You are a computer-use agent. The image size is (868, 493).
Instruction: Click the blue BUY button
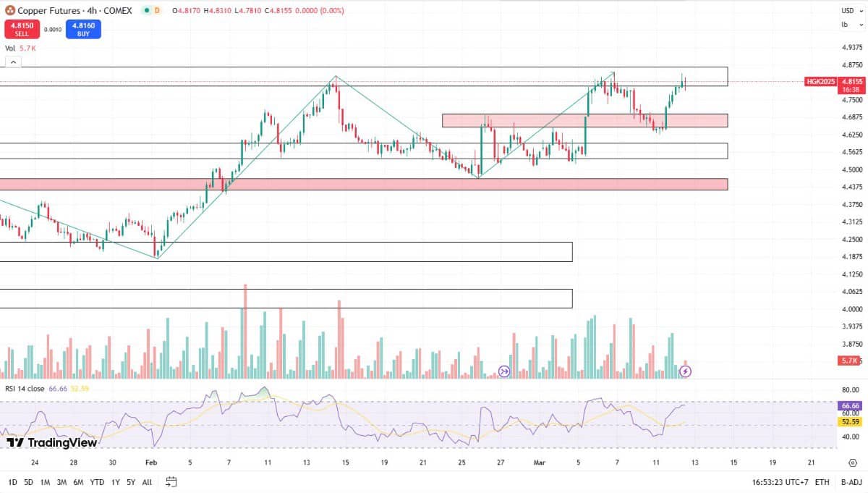click(83, 29)
